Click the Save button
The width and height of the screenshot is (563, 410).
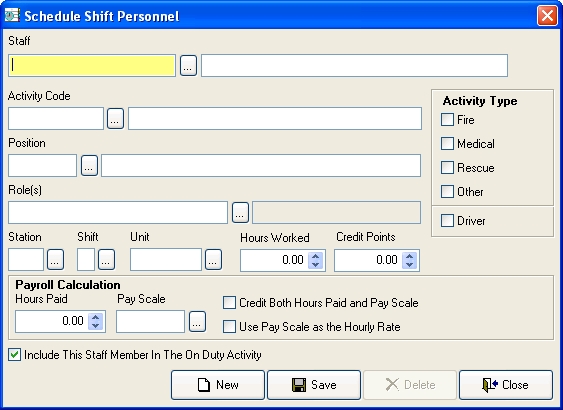[x=314, y=385]
